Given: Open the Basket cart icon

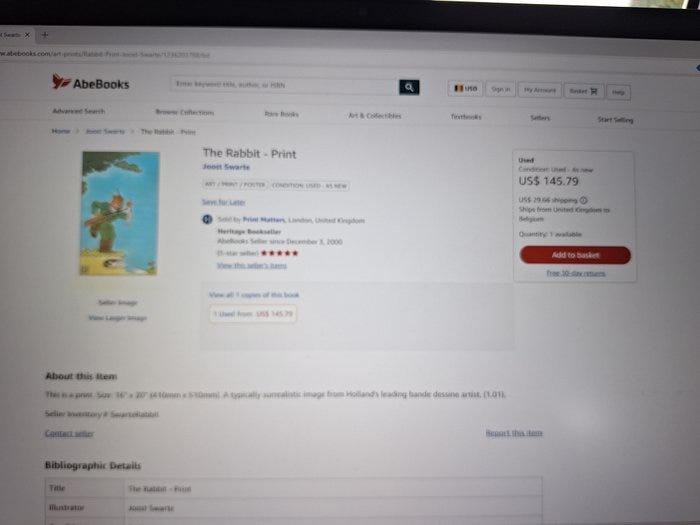Looking at the screenshot, I should click(594, 91).
